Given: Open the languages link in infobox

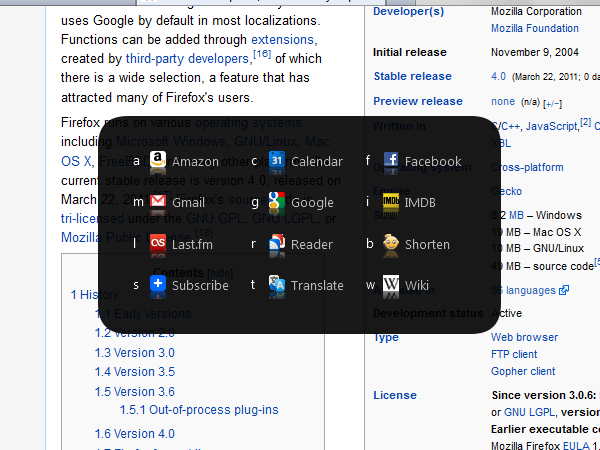Looking at the screenshot, I should 530,290.
